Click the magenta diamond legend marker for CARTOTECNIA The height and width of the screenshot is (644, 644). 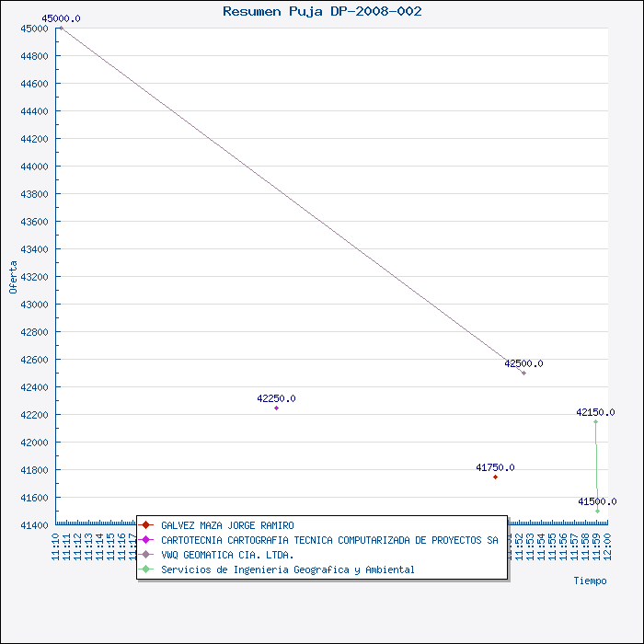[x=145, y=540]
